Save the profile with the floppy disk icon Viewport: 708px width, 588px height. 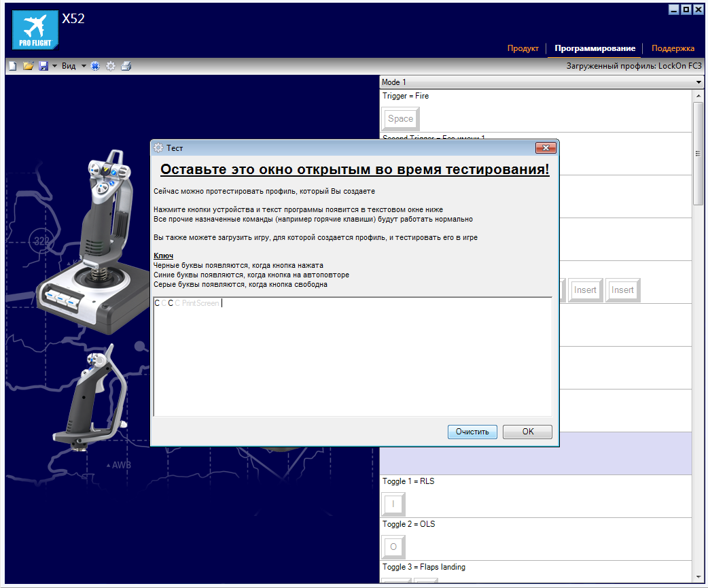43,67
